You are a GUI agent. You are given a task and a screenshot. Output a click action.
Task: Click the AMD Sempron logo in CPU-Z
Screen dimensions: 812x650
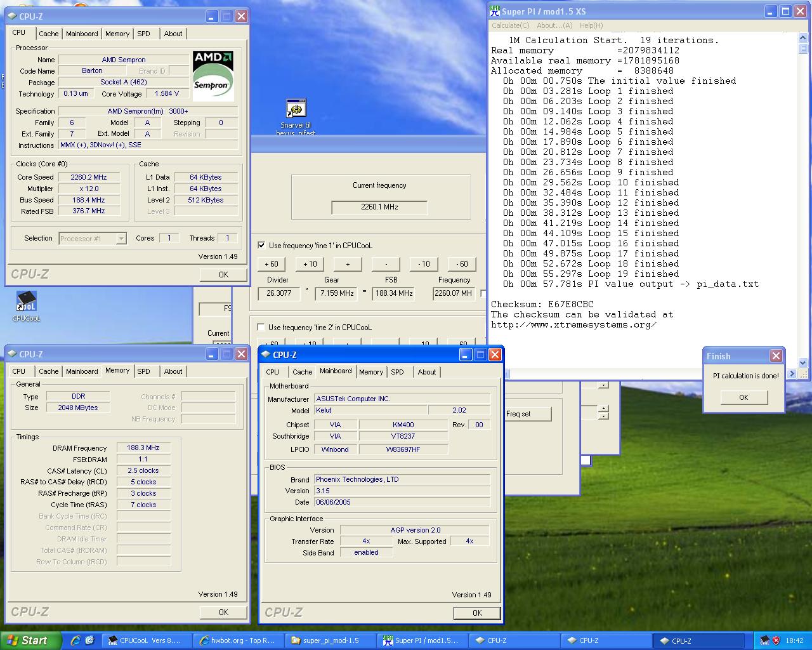click(x=213, y=76)
